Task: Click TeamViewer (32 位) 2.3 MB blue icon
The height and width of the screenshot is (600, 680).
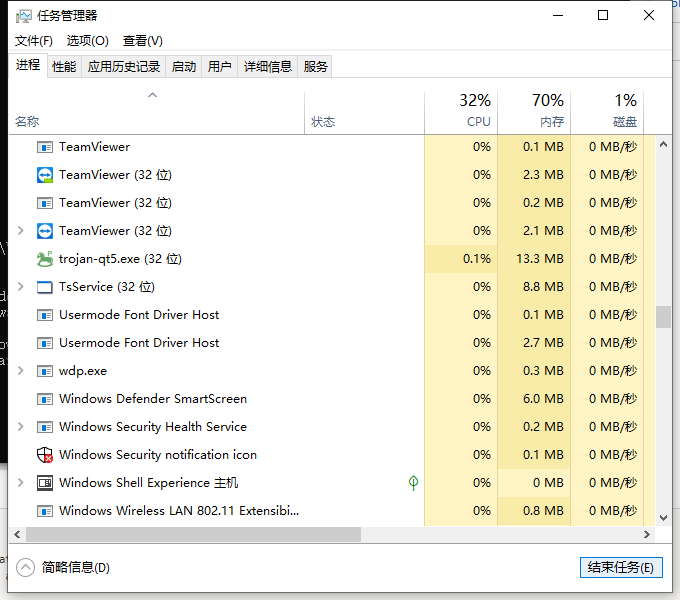Action: tap(45, 175)
